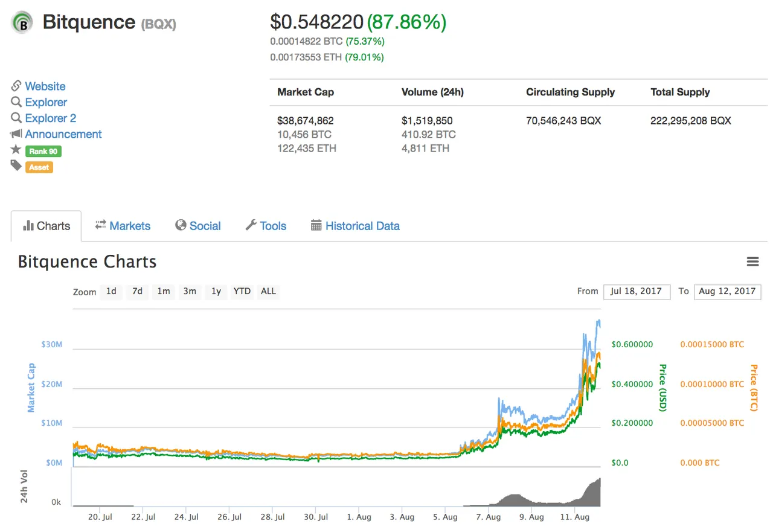Click the Price (USD) axis label

[662, 388]
